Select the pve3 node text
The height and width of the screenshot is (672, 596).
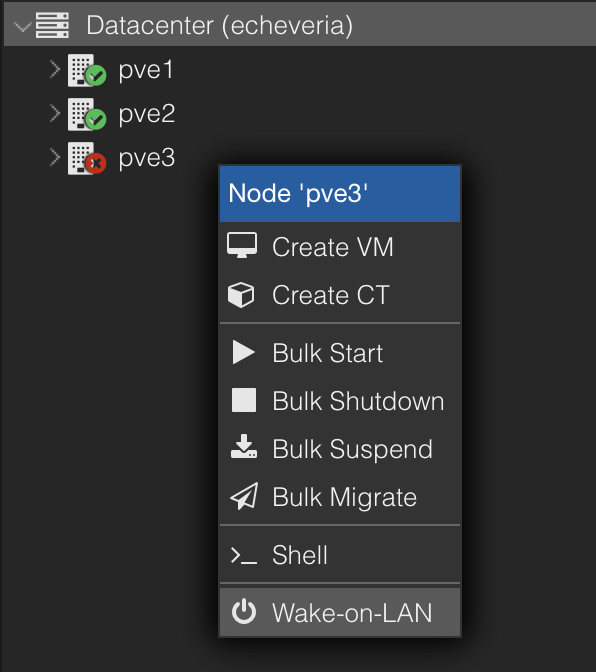click(x=147, y=159)
